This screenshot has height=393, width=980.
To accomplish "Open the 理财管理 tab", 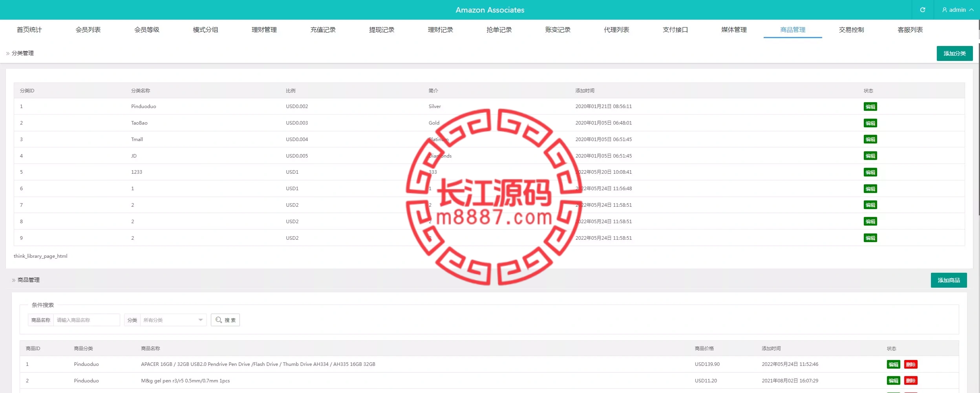I will (x=264, y=30).
